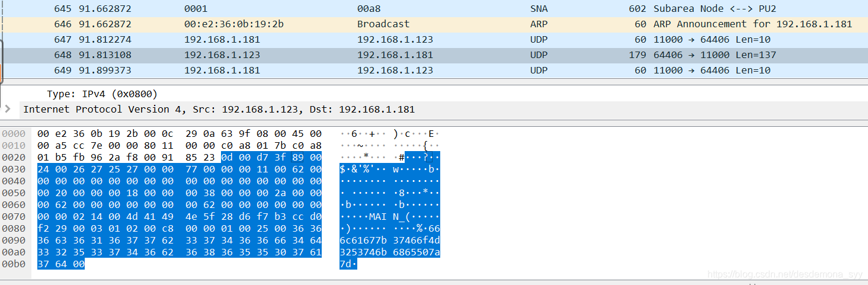Click UDP protocol cell of packet 647
868x285 pixels.
pyautogui.click(x=539, y=40)
